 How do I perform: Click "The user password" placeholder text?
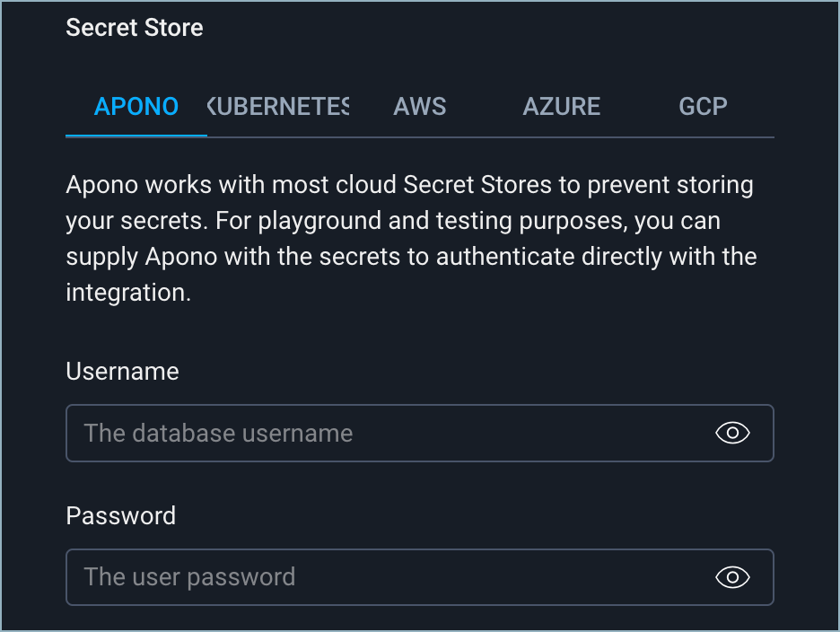point(189,577)
